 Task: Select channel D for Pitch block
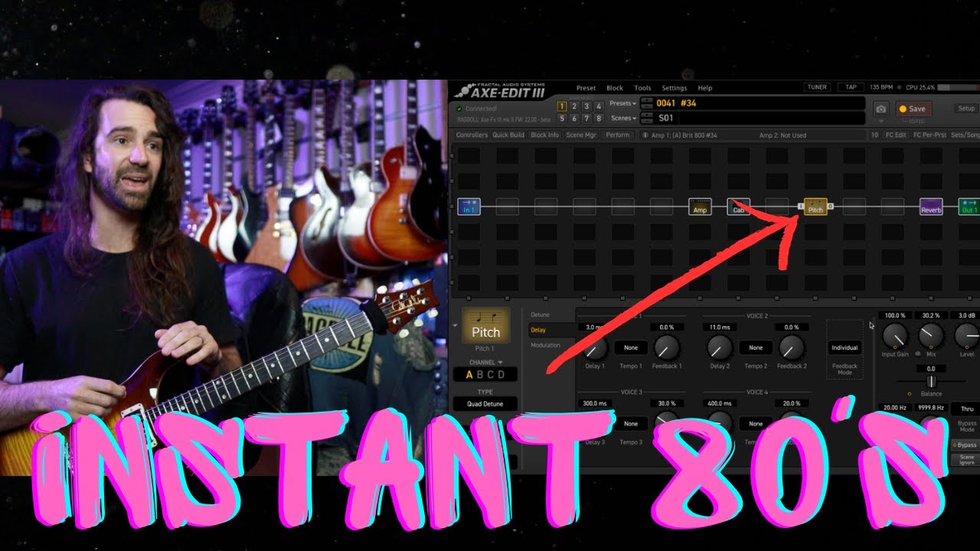click(x=501, y=374)
